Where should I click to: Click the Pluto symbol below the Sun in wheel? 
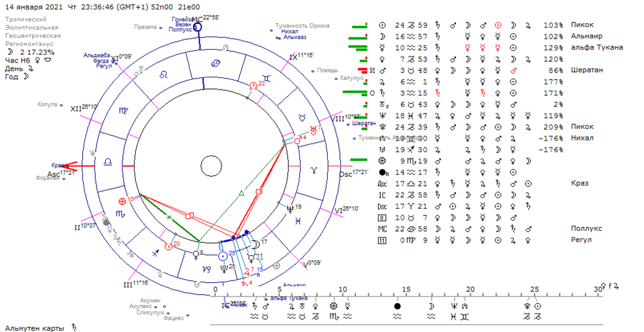click(x=224, y=269)
